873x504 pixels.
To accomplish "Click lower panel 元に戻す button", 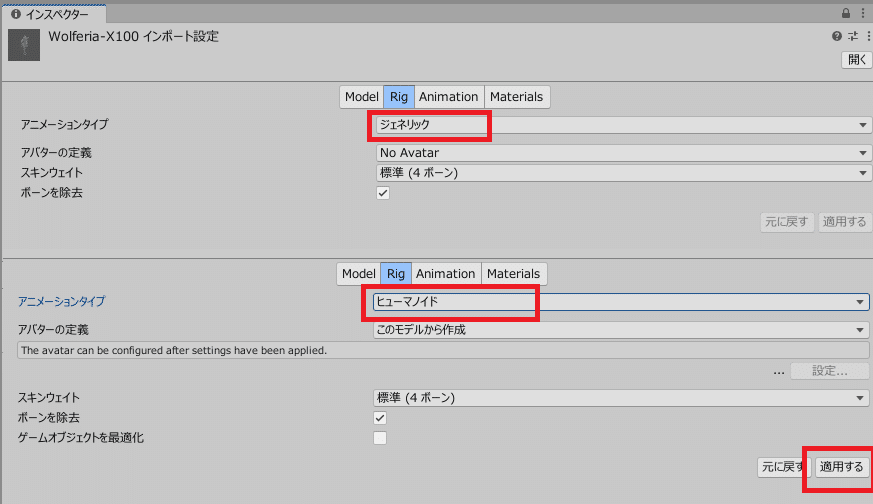I will [783, 467].
